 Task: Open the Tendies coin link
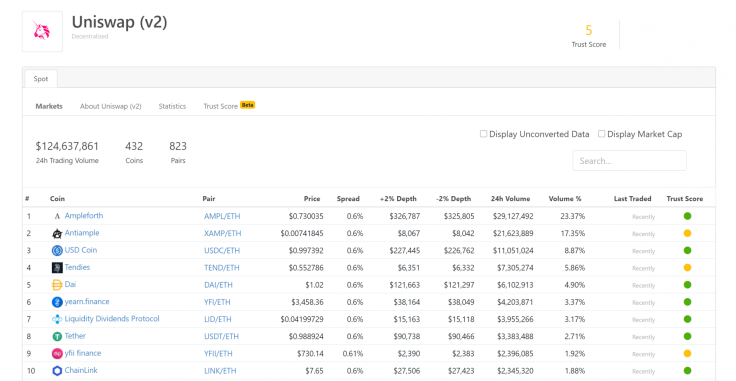[x=77, y=267]
